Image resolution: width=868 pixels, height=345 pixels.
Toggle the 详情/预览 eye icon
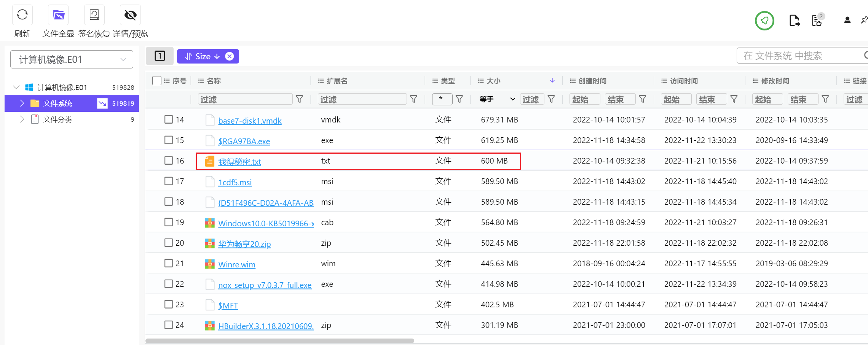tap(130, 15)
